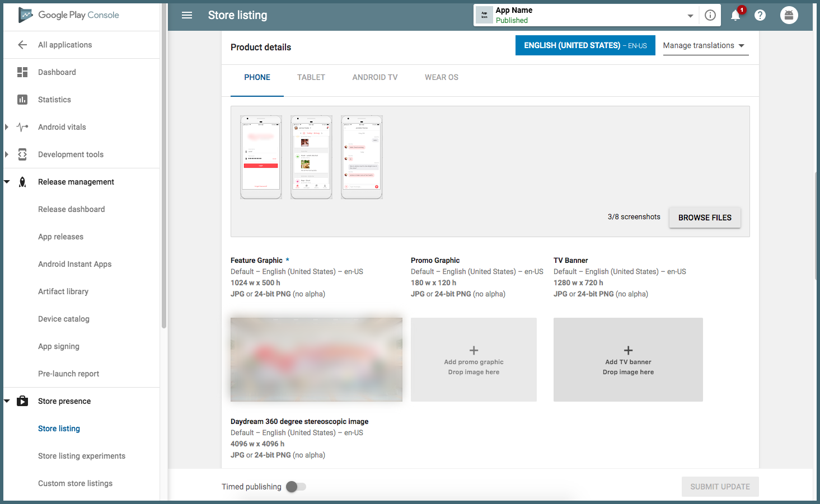
Task: Click the English (United States) language button
Action: coord(585,46)
